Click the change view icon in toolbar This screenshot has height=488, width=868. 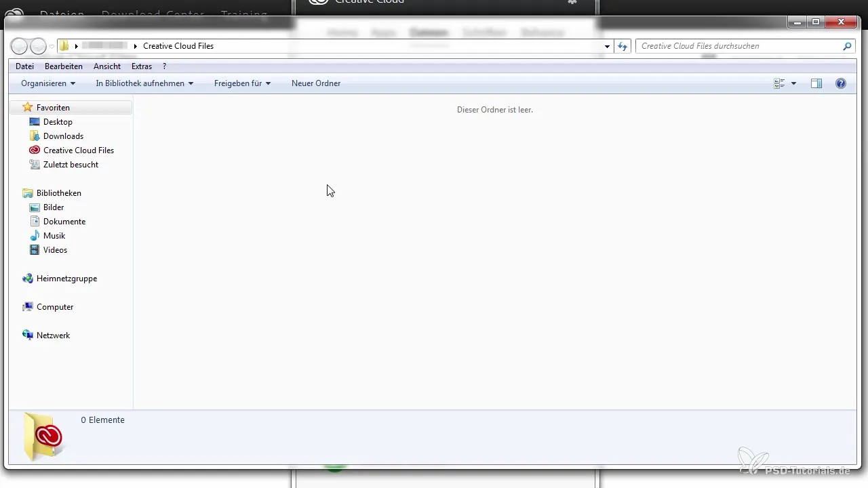click(x=779, y=83)
